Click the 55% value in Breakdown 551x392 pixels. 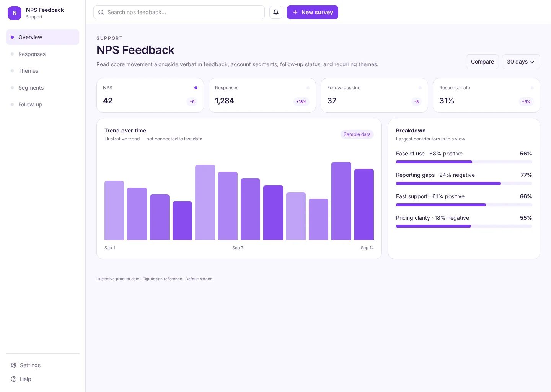(526, 218)
